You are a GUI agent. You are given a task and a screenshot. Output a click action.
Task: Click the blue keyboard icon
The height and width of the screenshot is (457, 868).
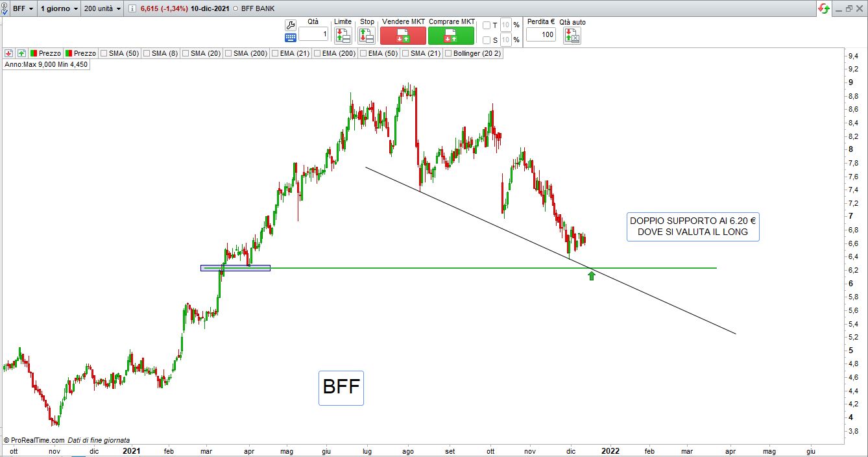click(x=291, y=38)
